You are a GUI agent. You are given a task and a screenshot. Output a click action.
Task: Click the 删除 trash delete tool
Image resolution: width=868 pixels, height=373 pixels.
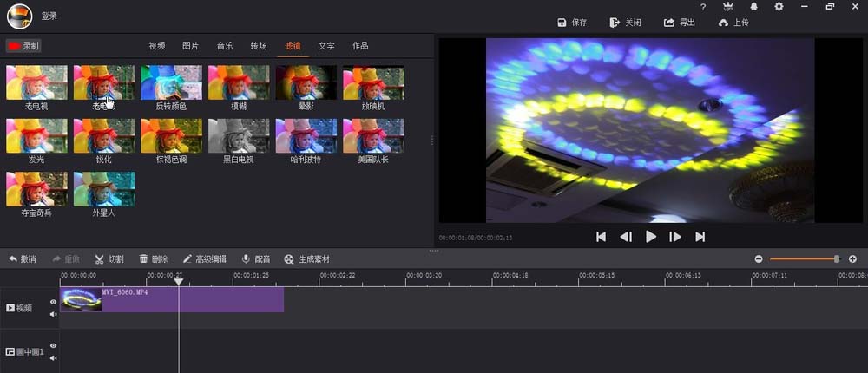coord(154,259)
